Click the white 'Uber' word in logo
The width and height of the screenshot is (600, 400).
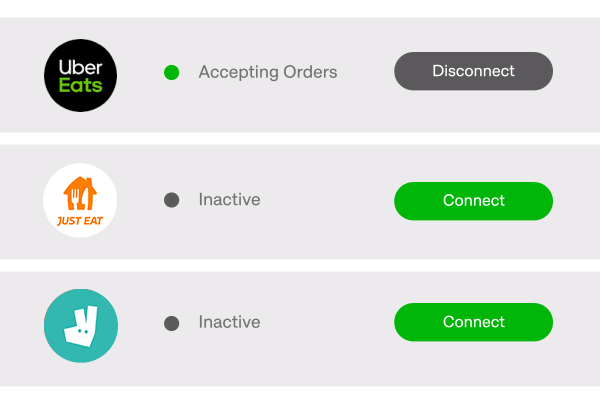click(x=81, y=64)
